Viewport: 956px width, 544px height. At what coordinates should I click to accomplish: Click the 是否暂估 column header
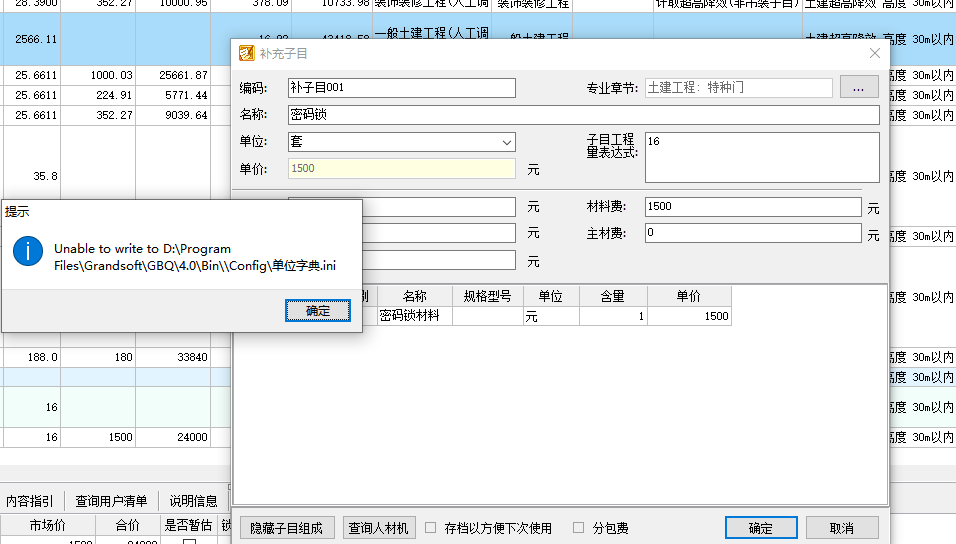[188, 525]
